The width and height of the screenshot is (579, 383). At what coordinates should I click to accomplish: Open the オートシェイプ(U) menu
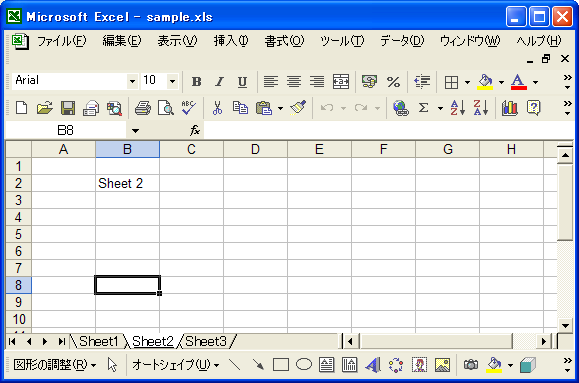176,365
